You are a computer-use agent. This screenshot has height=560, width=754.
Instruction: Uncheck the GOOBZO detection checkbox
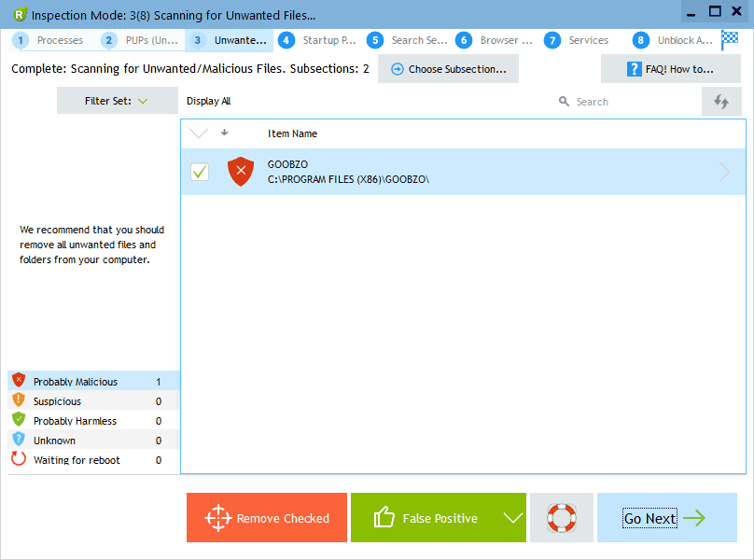coord(200,172)
